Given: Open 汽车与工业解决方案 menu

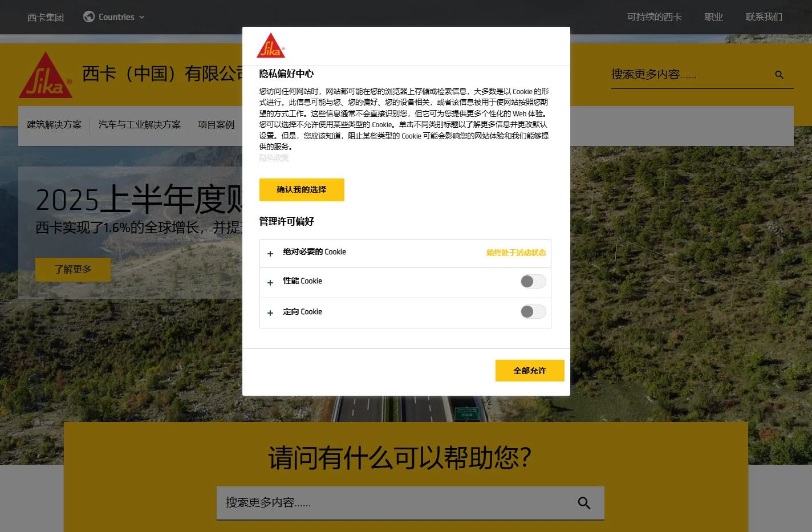Looking at the screenshot, I should point(140,124).
